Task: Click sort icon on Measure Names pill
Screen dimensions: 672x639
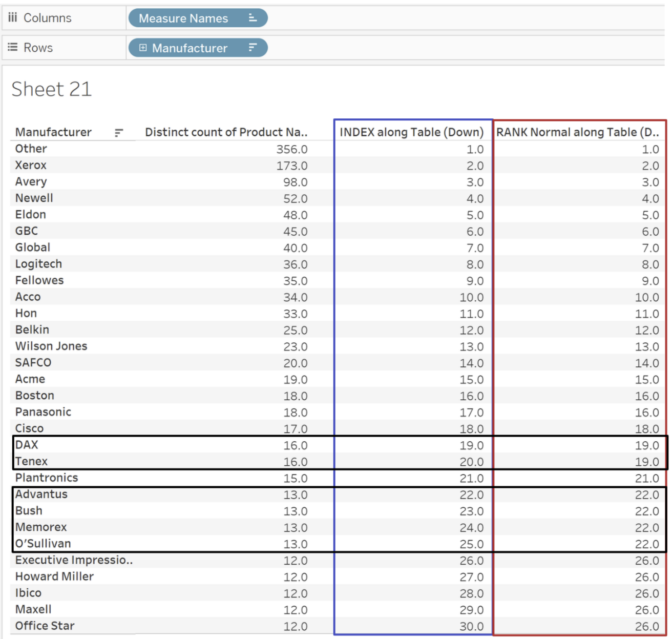Action: [253, 18]
